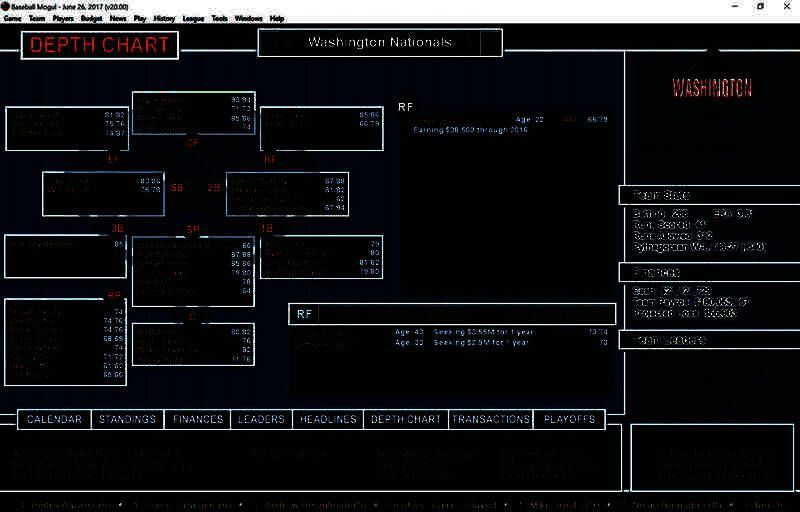800x512 pixels.
Task: Expand the Finances panel header
Action: coord(709,272)
